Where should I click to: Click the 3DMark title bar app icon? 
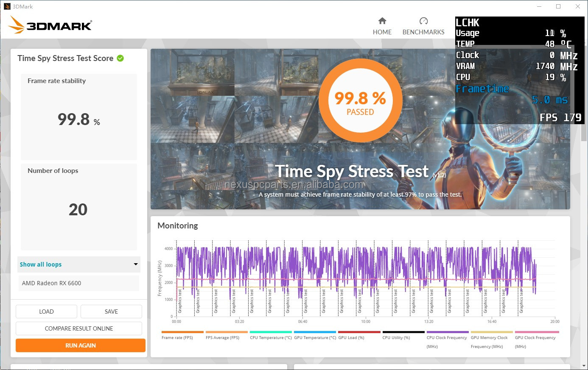click(x=7, y=6)
